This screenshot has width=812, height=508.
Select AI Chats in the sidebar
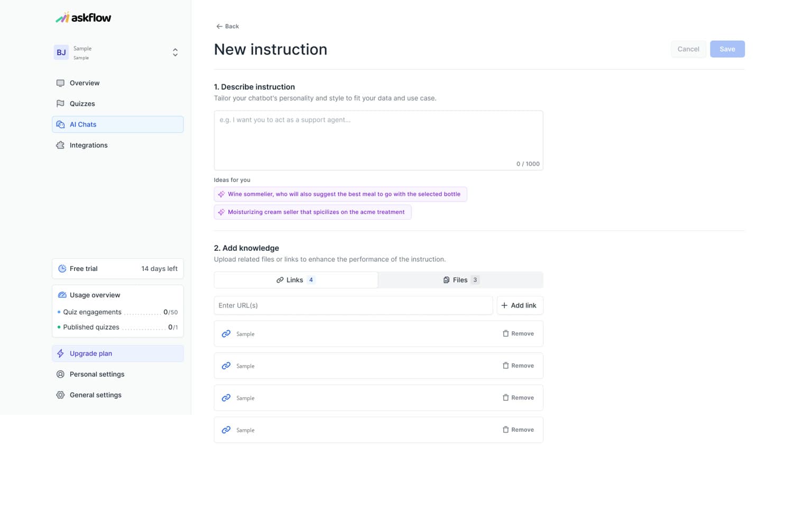(x=118, y=124)
